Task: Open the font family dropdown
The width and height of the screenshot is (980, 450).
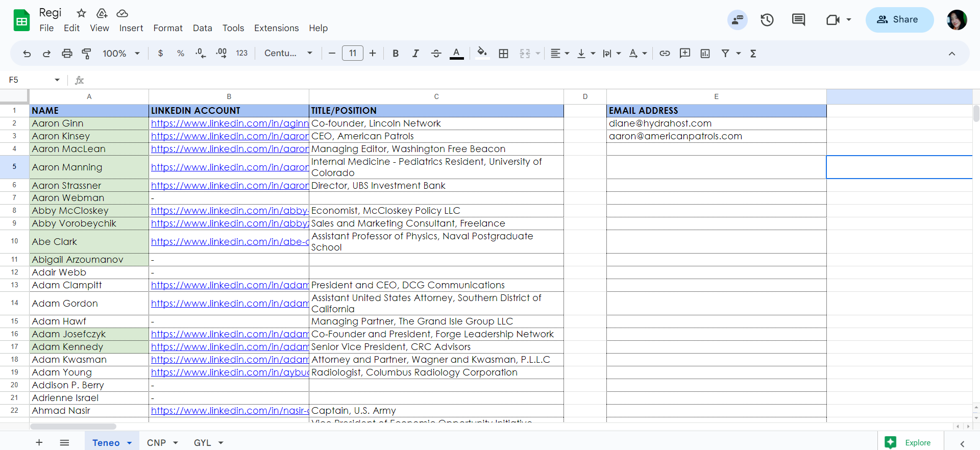Action: pos(288,54)
